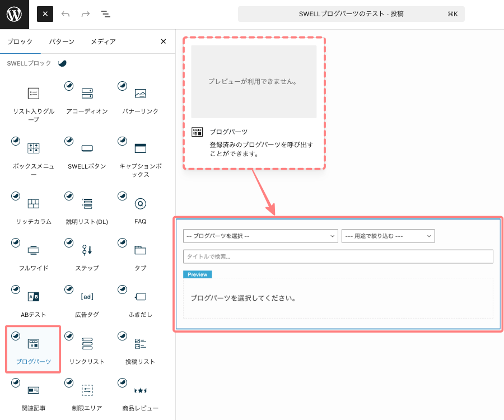Insert the バナーリンク block
The height and width of the screenshot is (420, 504).
(x=140, y=99)
